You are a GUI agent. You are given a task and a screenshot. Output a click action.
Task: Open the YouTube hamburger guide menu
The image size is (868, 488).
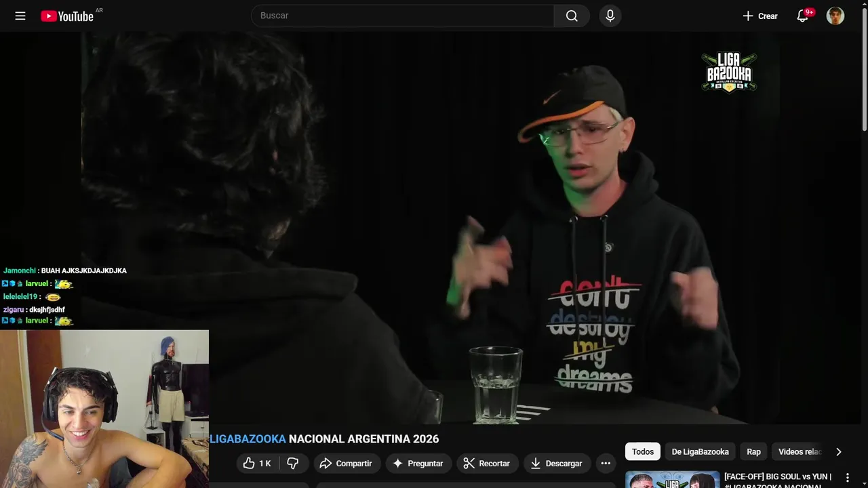[20, 16]
